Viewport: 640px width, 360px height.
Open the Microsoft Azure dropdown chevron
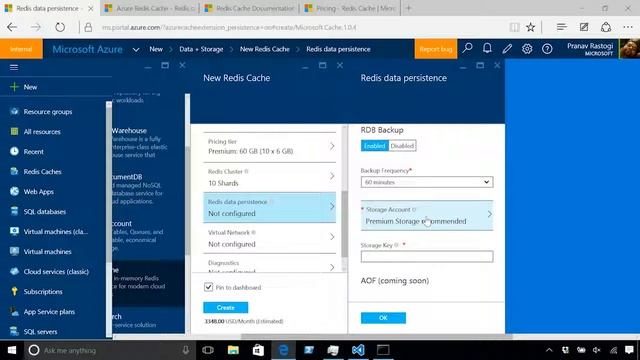tap(136, 49)
